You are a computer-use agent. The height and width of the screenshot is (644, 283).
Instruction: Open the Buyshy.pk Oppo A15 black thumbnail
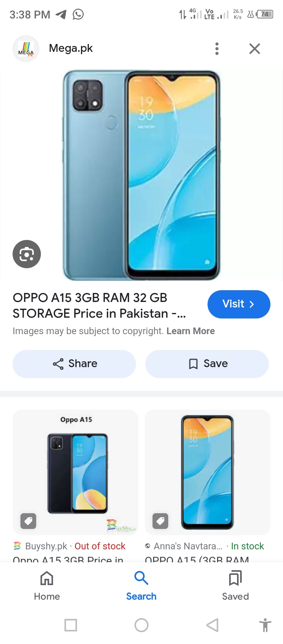(75, 472)
